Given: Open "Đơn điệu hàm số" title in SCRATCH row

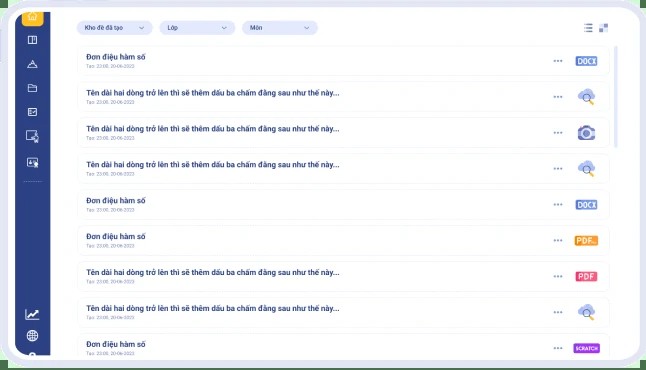Looking at the screenshot, I should tap(116, 344).
